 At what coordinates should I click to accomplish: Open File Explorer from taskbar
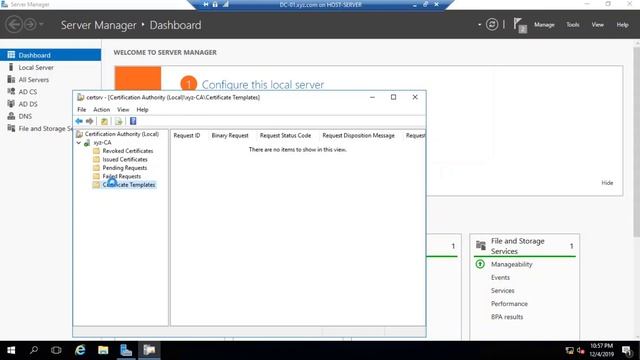pyautogui.click(x=103, y=350)
